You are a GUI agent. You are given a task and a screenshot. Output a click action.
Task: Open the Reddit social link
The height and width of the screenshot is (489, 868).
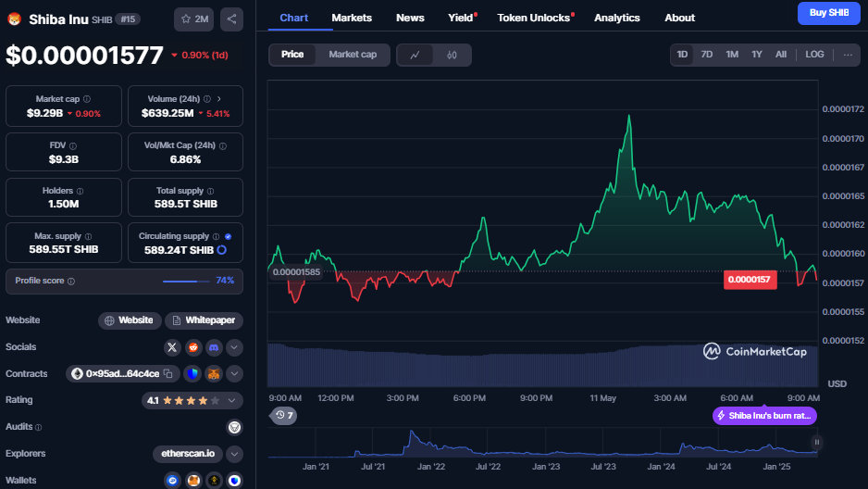[x=193, y=347]
